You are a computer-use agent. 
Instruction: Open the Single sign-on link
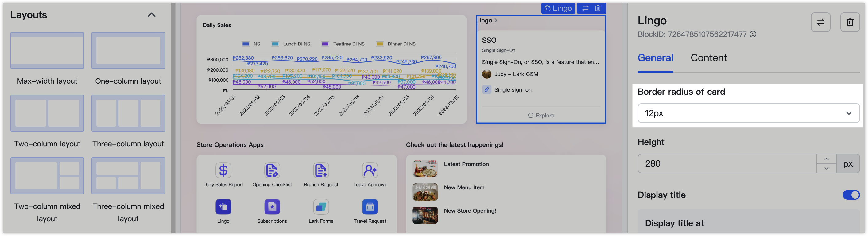[x=513, y=90]
